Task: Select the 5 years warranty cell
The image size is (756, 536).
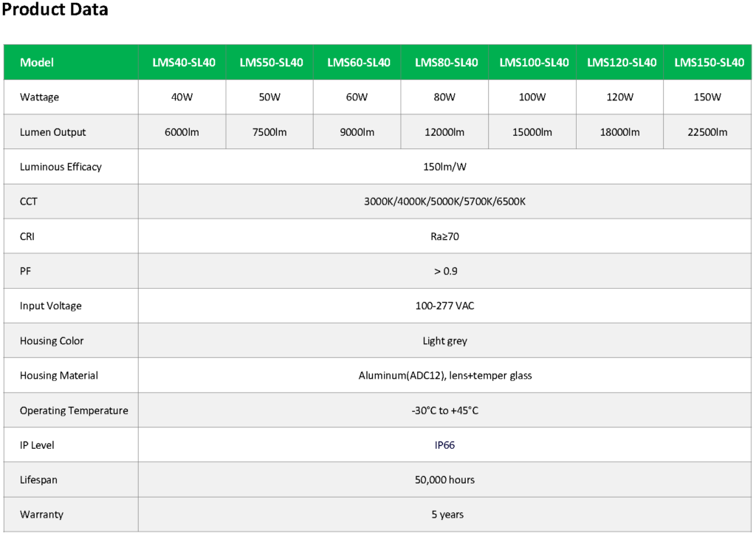Action: click(x=444, y=515)
